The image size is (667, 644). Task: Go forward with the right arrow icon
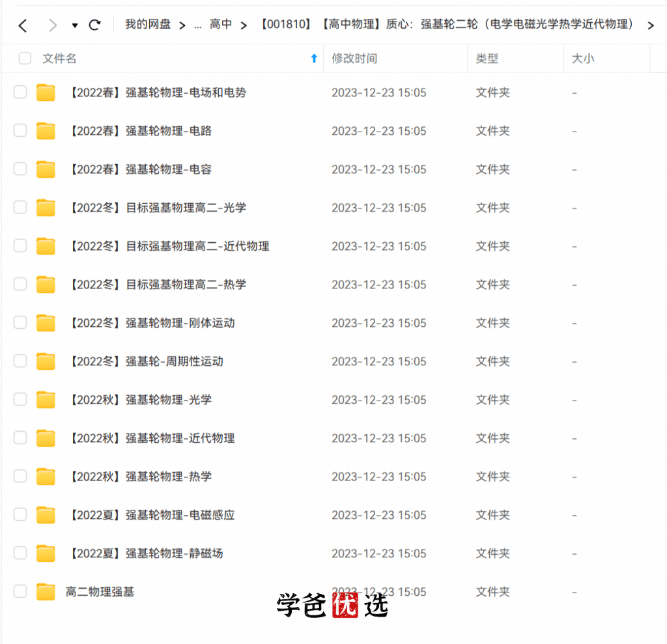pos(53,25)
